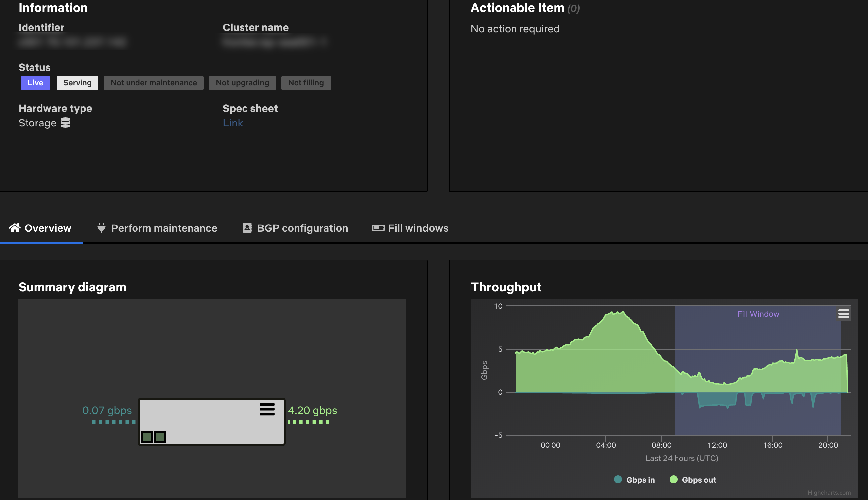Switch to the BGP configuration tab
868x500 pixels.
point(302,228)
